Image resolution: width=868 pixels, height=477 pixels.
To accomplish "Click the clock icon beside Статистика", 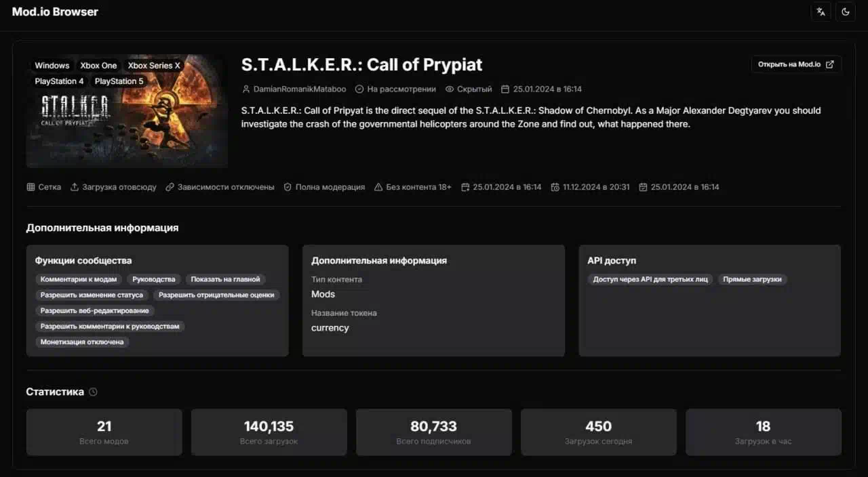I will pos(93,392).
